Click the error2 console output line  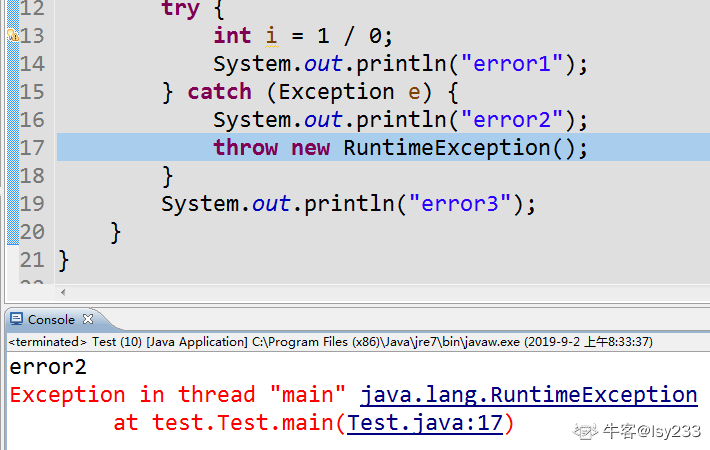click(48, 367)
